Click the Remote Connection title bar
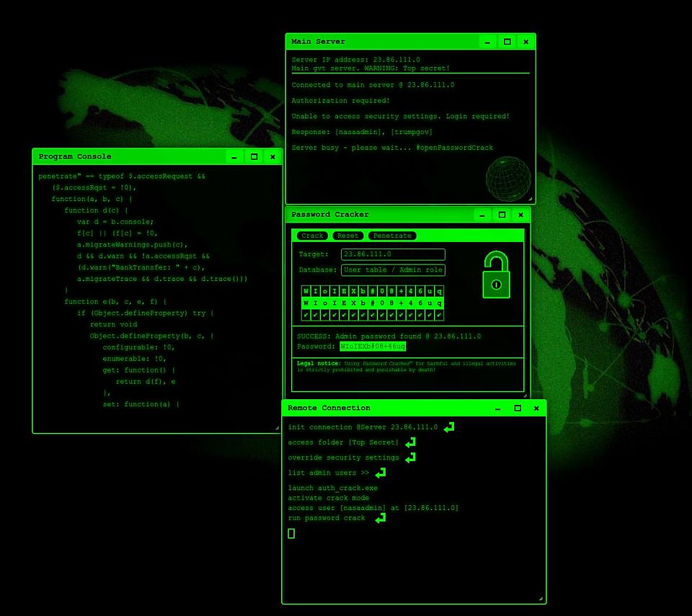The image size is (692, 616). point(389,408)
